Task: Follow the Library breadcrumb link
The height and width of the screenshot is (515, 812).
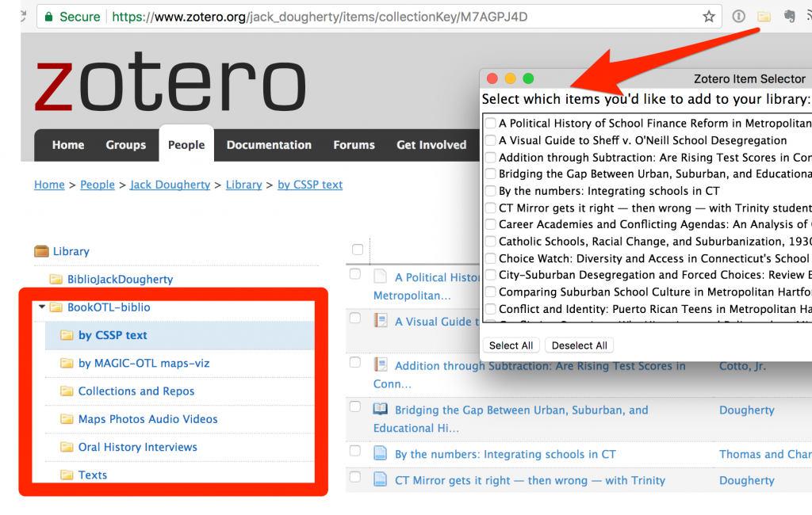Action: 244,185
